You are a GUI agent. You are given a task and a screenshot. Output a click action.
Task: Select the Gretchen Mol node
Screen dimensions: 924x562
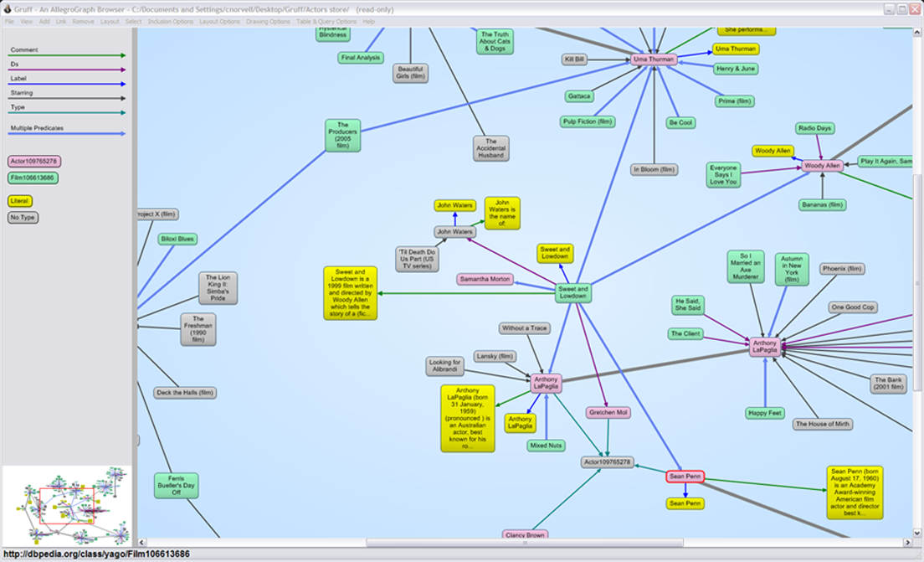click(x=608, y=413)
